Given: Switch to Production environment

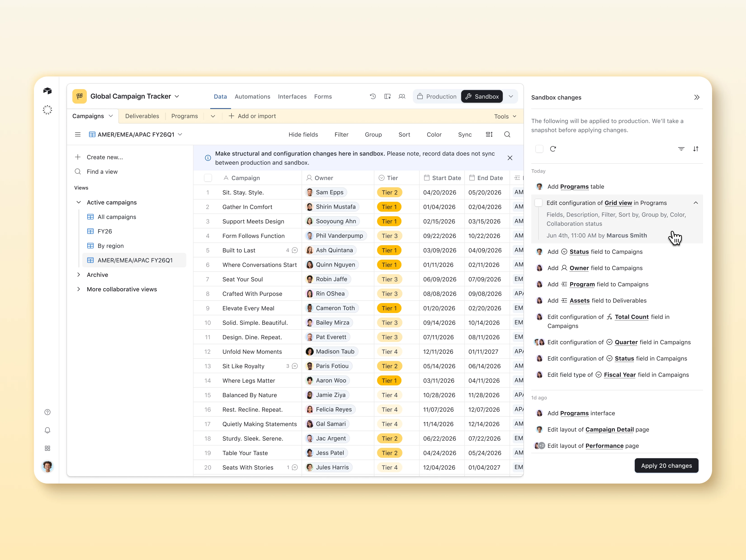Looking at the screenshot, I should (x=437, y=97).
